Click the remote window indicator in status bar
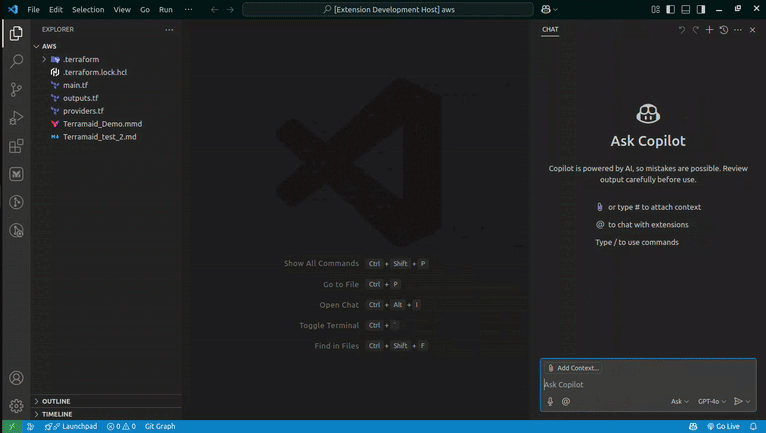 tap(12, 426)
